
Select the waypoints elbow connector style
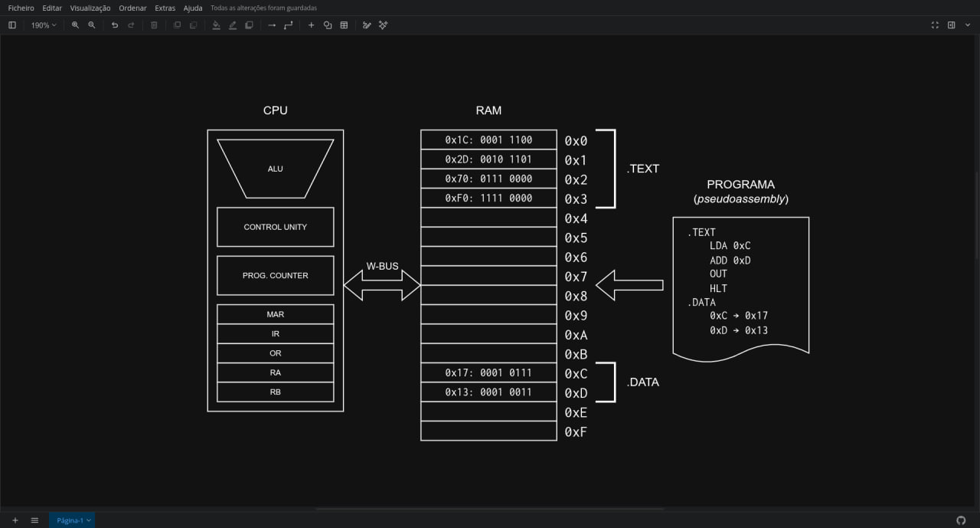(289, 25)
